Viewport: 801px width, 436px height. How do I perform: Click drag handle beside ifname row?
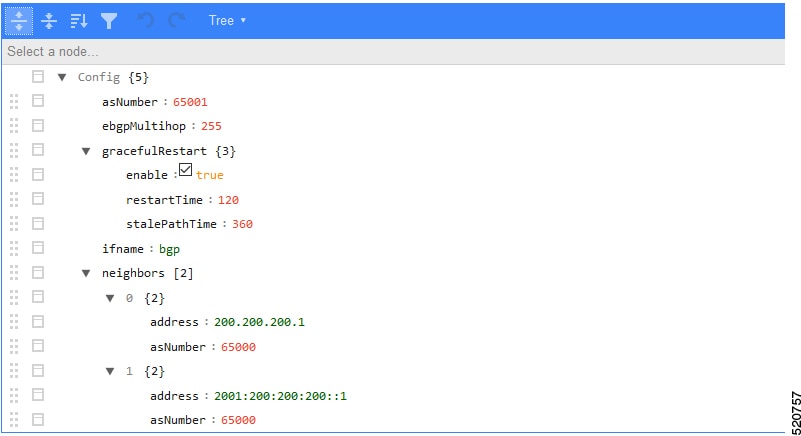click(x=14, y=248)
